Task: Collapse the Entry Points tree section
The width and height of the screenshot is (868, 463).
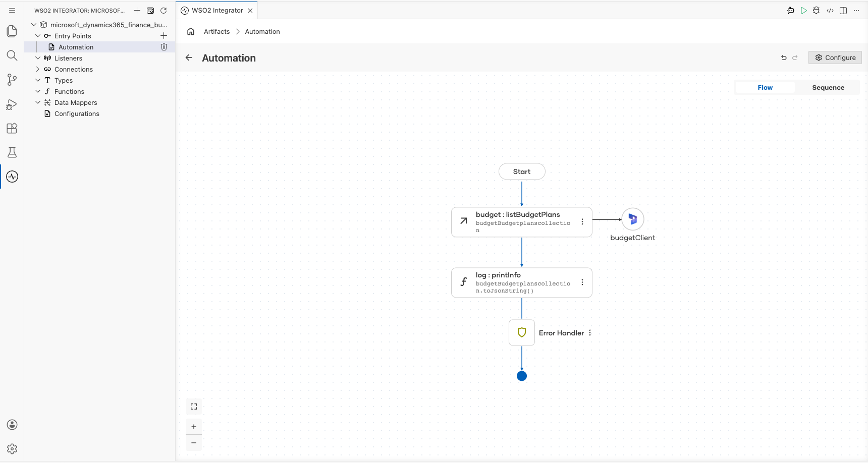Action: pyautogui.click(x=38, y=36)
